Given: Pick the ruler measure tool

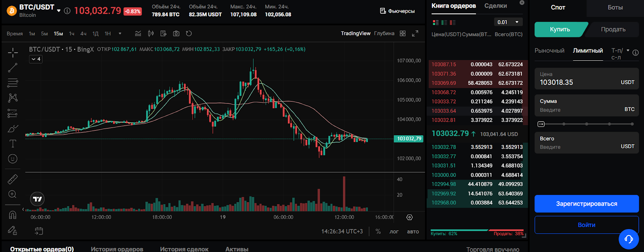Looking at the screenshot, I should tap(12, 179).
